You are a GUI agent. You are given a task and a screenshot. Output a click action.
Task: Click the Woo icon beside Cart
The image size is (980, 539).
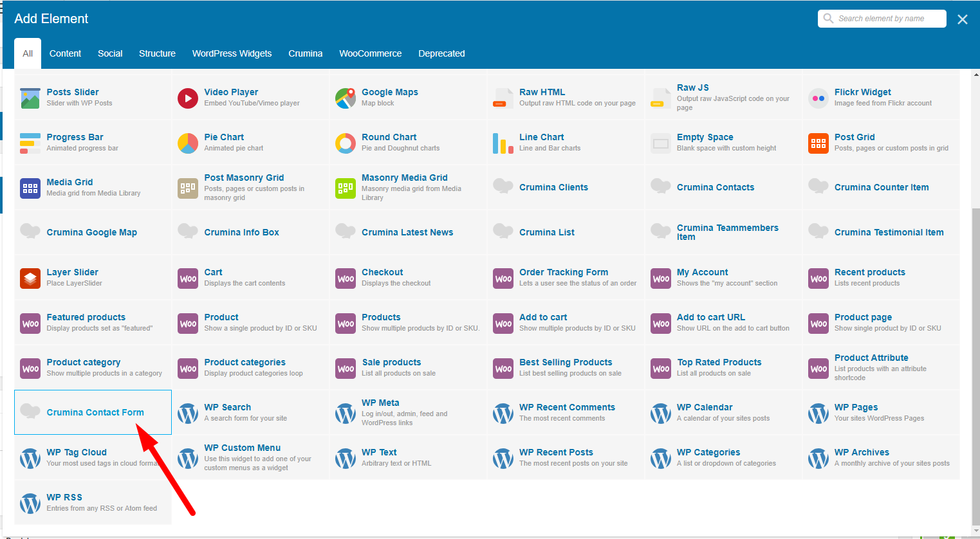click(188, 279)
